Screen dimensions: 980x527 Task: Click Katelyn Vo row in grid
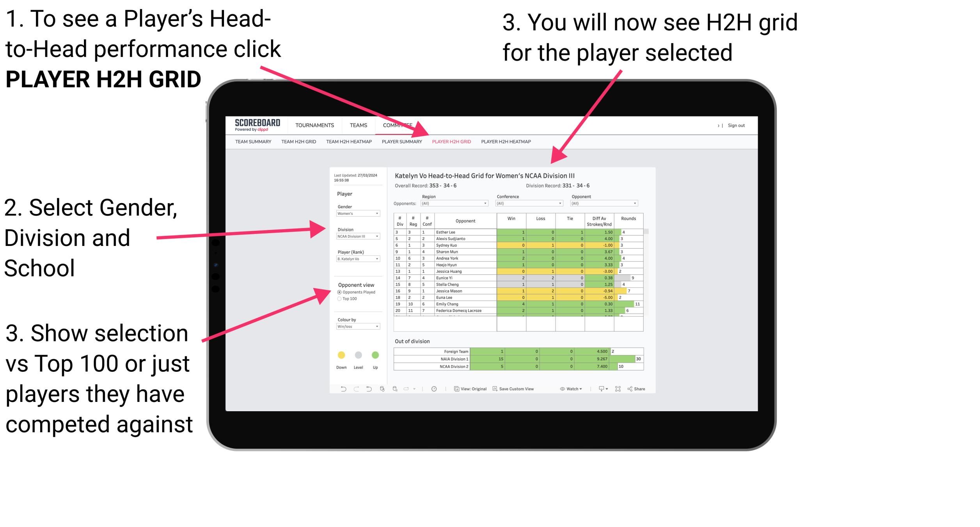[357, 258]
